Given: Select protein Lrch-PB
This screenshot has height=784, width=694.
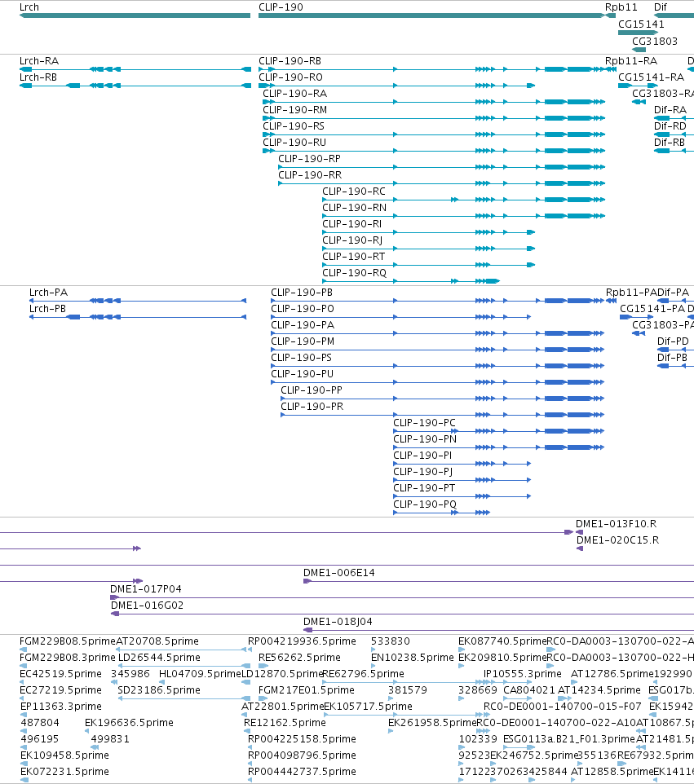Looking at the screenshot, I should coord(47,309).
